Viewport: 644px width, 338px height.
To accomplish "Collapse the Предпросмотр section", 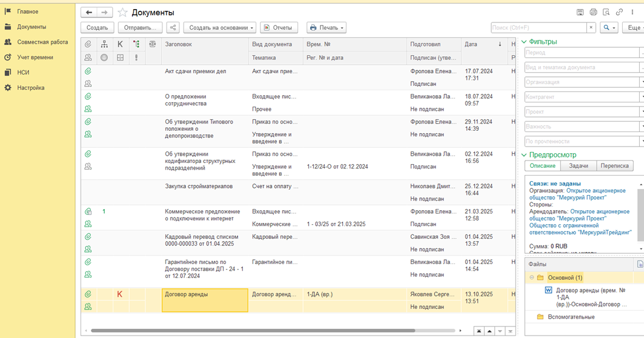I will [524, 155].
